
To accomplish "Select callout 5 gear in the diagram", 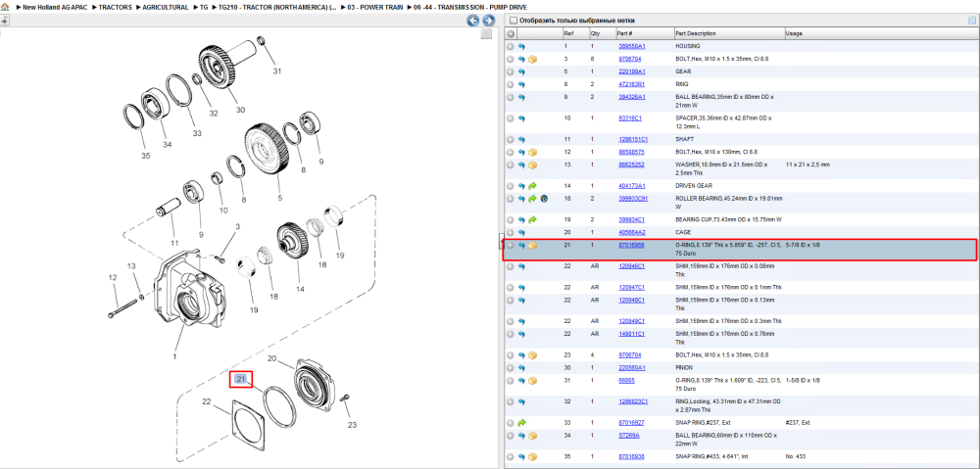I will tap(280, 198).
